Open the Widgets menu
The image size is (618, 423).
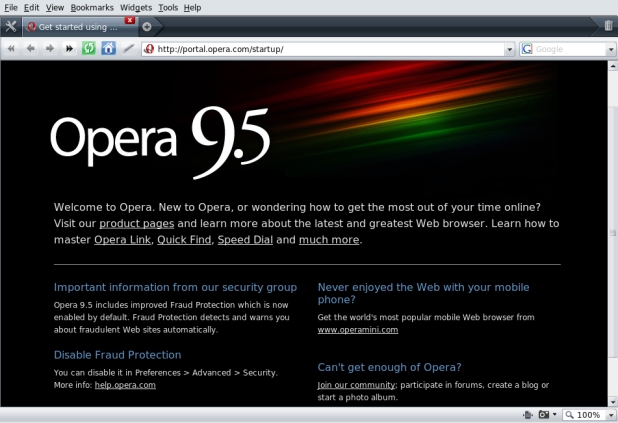click(x=136, y=7)
